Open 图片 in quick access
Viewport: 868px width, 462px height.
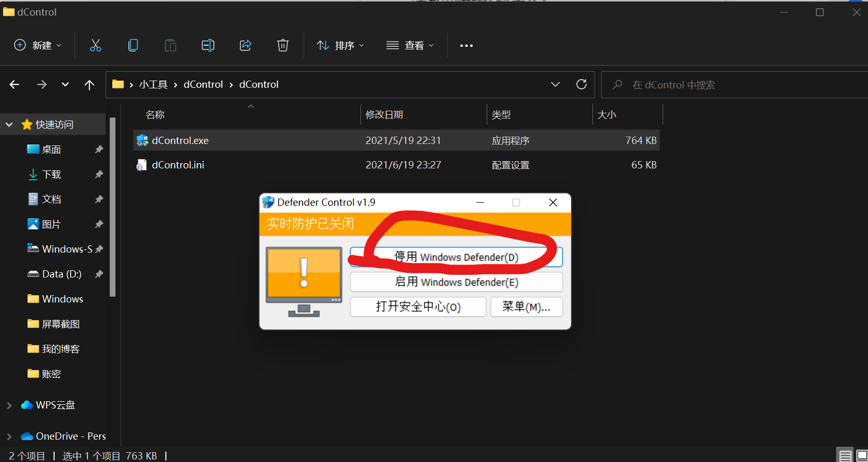click(x=51, y=225)
